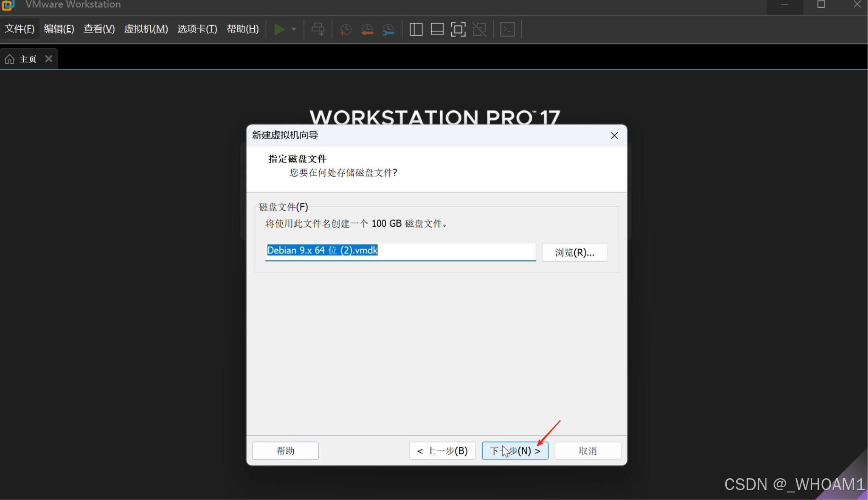Screen dimensions: 868x500
Task: Click the 取消 cancel button
Action: 588,451
